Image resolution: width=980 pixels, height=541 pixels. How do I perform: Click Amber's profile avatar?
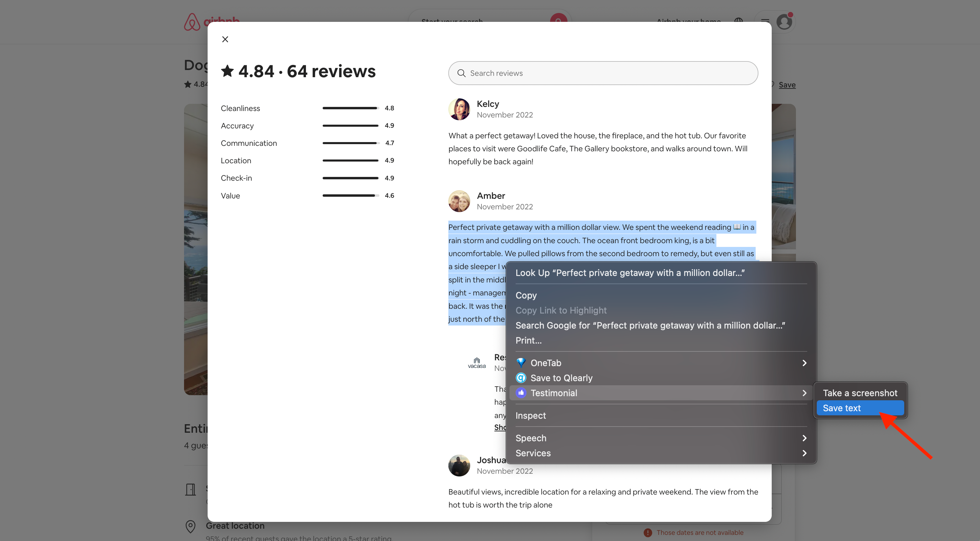pos(459,201)
